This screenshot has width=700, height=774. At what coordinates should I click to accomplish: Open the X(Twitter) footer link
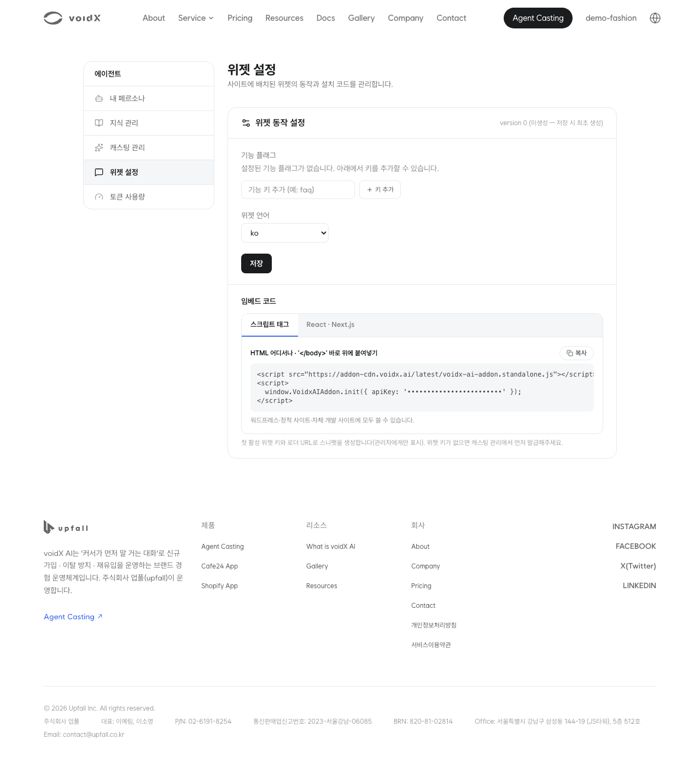(638, 566)
